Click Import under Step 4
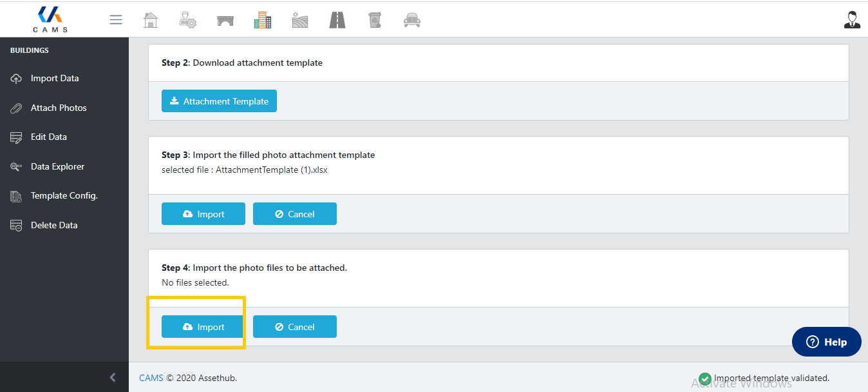 [x=203, y=327]
